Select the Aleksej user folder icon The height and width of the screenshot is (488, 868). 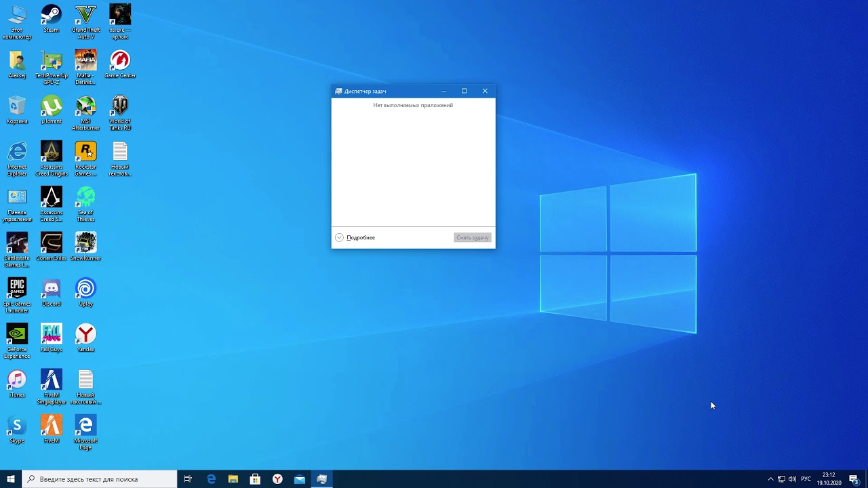[17, 64]
